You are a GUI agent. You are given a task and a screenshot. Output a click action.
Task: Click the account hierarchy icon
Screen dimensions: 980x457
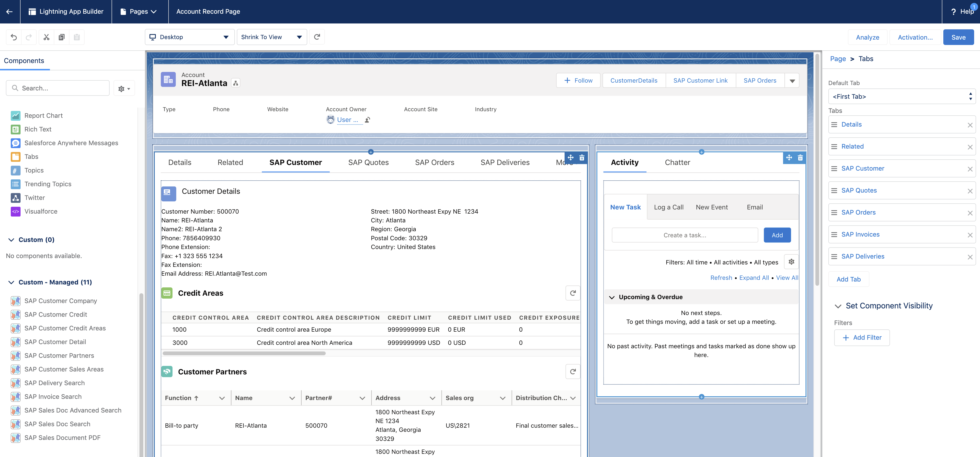236,83
